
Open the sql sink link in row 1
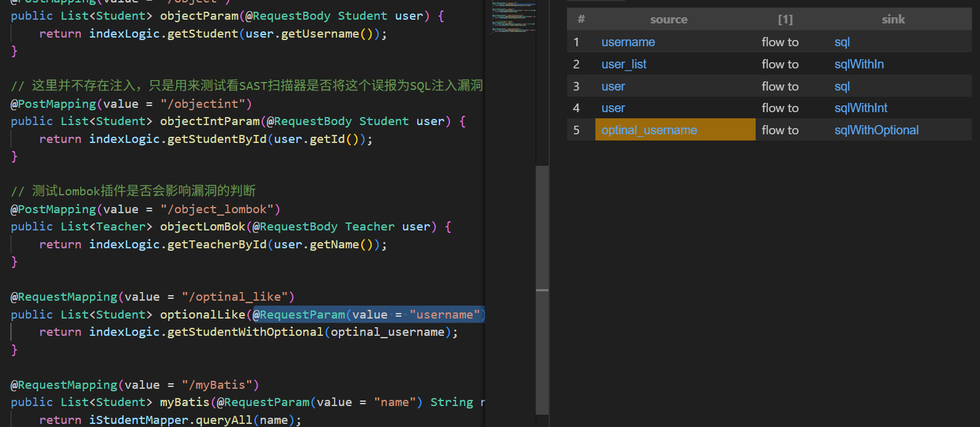pyautogui.click(x=842, y=42)
